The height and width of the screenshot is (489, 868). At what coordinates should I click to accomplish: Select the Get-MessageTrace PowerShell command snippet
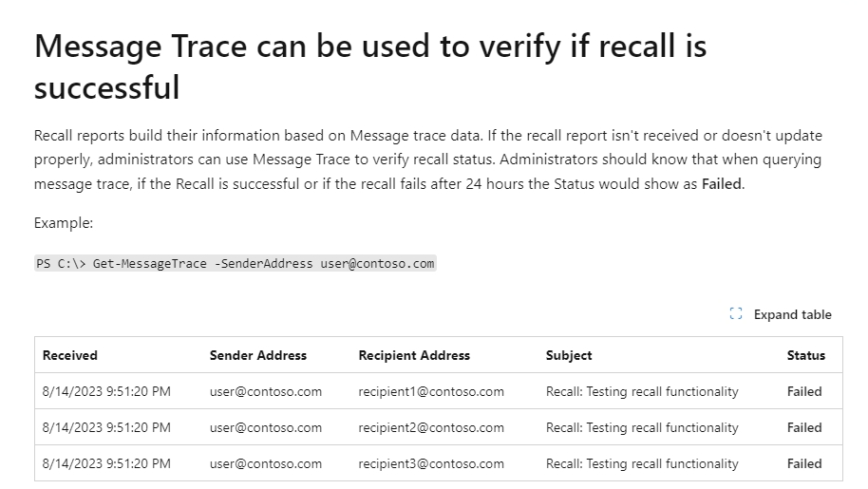click(236, 263)
